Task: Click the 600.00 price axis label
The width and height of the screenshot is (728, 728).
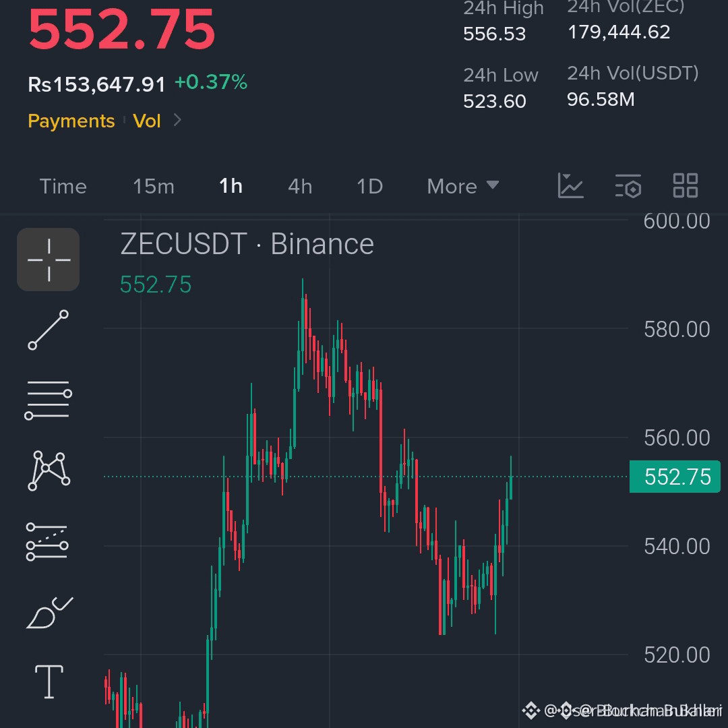Action: 677,221
